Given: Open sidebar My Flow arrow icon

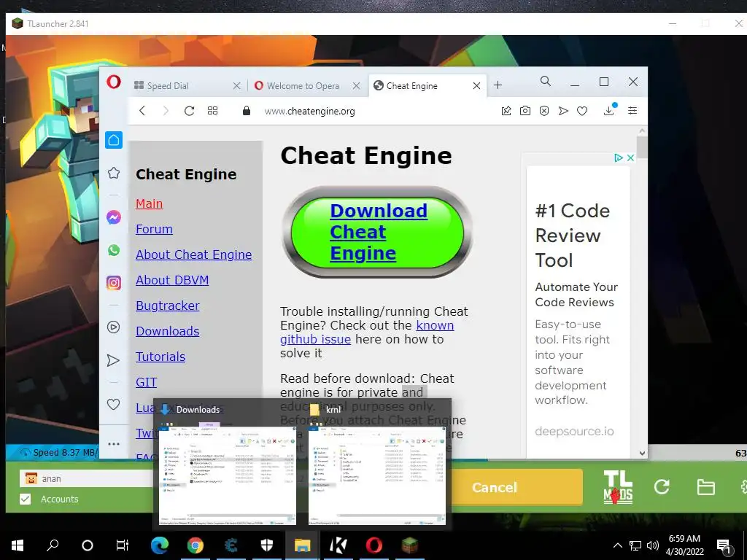Looking at the screenshot, I should 113,360.
